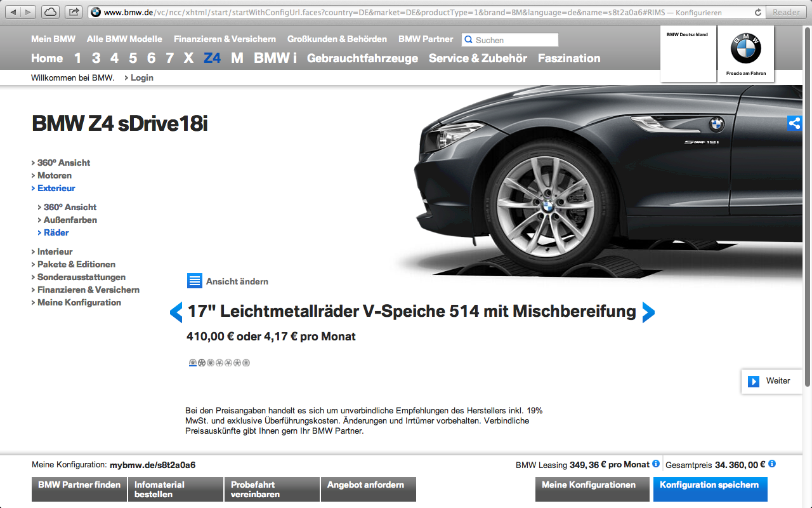Screen dimensions: 812x508
Task: Open Alle BMW Modelle menu
Action: 124,39
